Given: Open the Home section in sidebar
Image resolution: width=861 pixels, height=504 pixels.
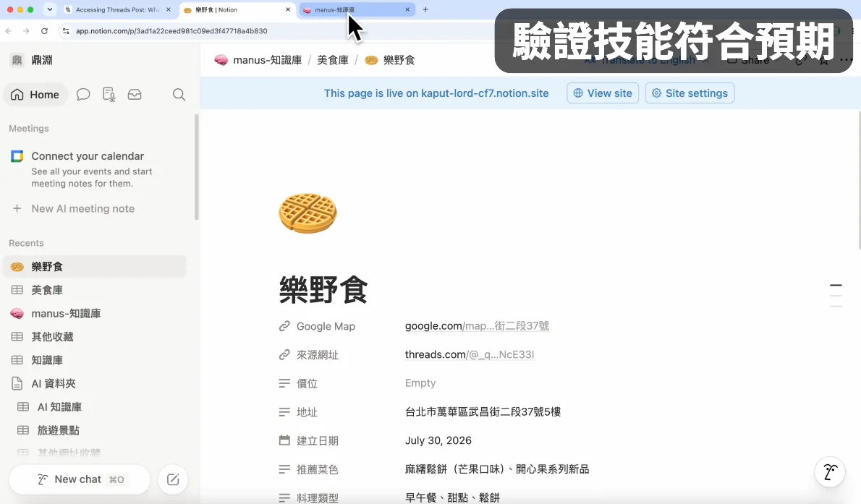Looking at the screenshot, I should [x=35, y=95].
